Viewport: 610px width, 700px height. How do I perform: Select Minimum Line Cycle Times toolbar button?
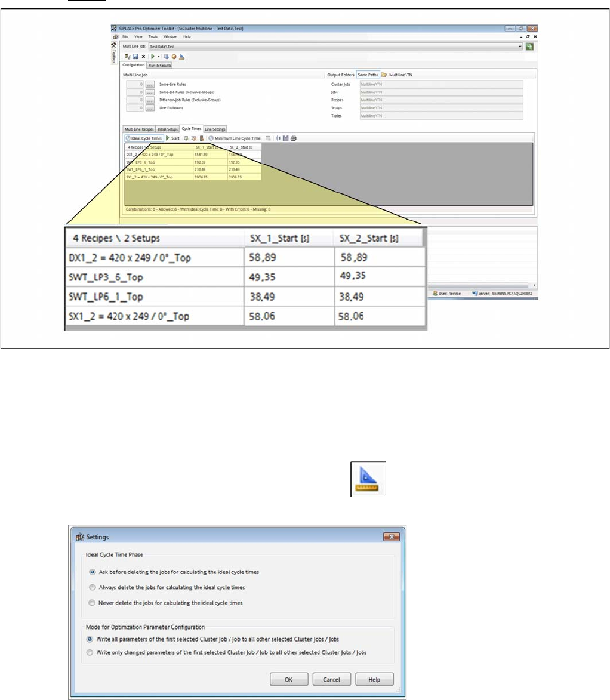click(235, 138)
